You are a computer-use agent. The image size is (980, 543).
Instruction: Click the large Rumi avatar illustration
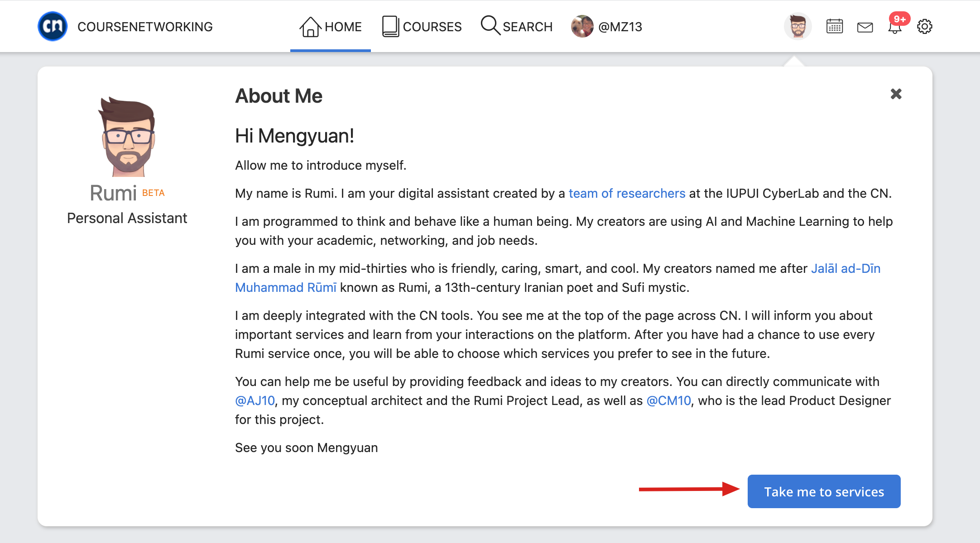pyautogui.click(x=128, y=137)
